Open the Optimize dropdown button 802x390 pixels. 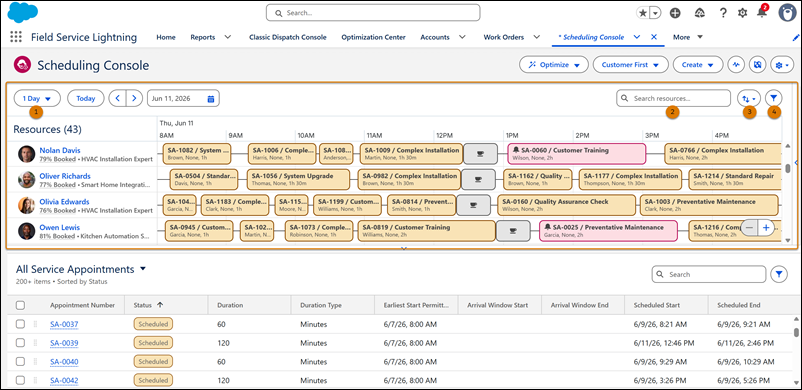click(x=554, y=65)
